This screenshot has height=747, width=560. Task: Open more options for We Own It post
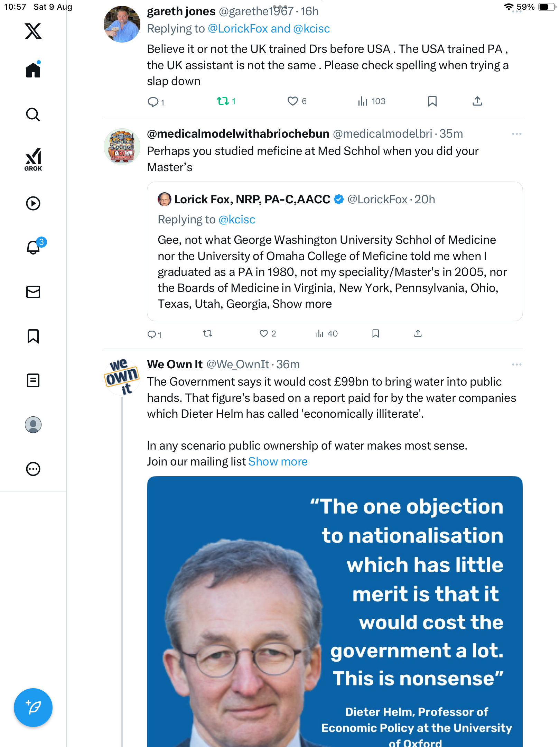pos(516,365)
